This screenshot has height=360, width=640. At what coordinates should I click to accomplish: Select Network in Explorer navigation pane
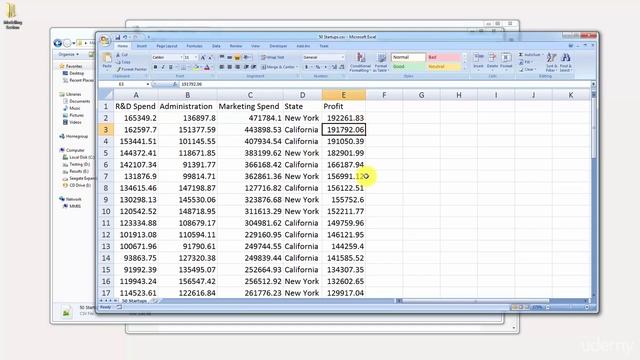70,199
